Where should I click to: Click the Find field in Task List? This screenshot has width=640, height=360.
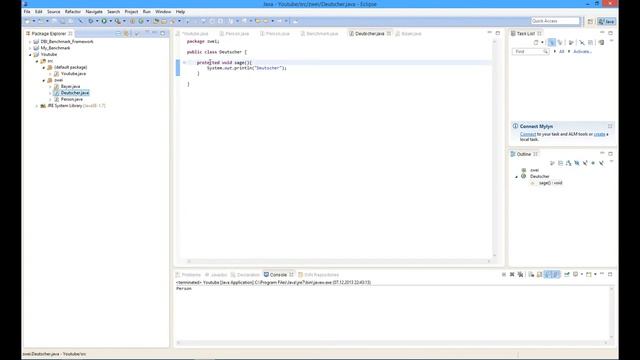pos(530,51)
